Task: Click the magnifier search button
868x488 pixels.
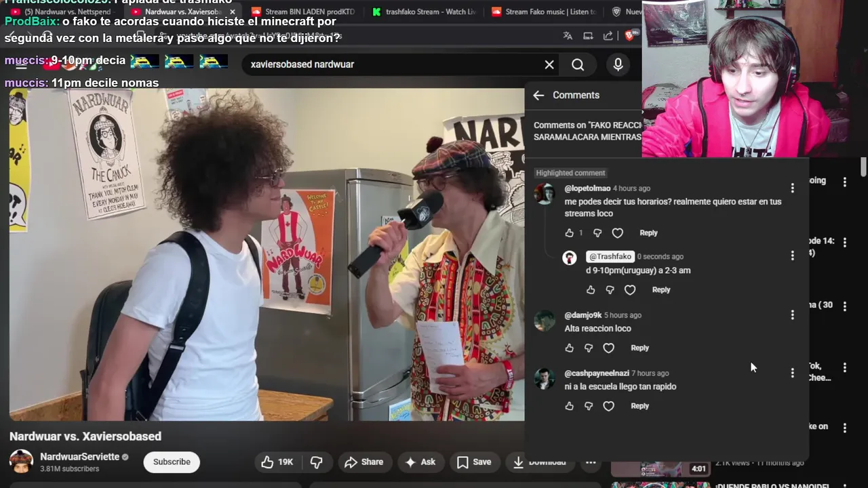Action: coord(578,64)
